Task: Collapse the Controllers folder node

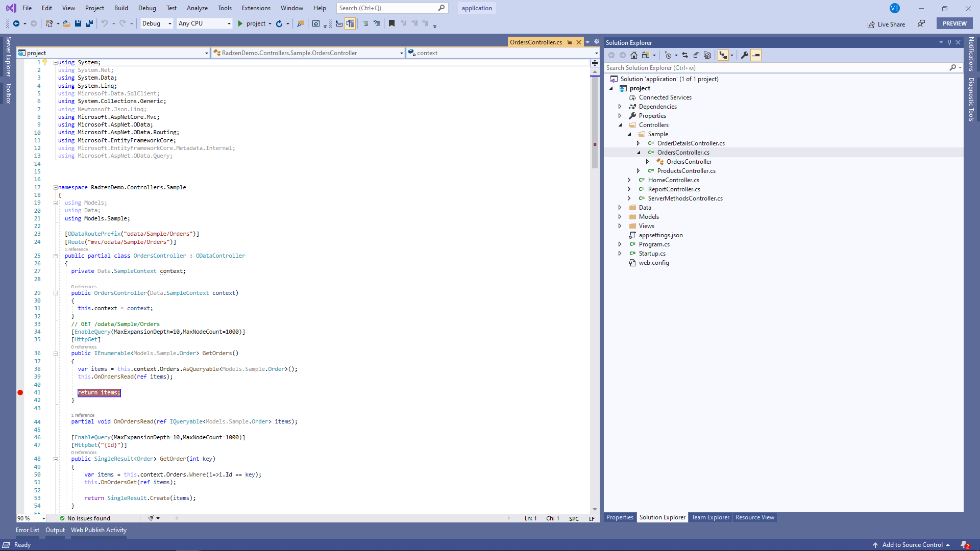Action: (x=620, y=125)
